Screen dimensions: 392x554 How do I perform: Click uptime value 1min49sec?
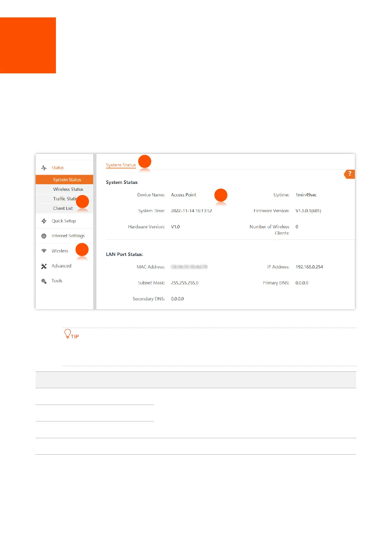tap(306, 195)
